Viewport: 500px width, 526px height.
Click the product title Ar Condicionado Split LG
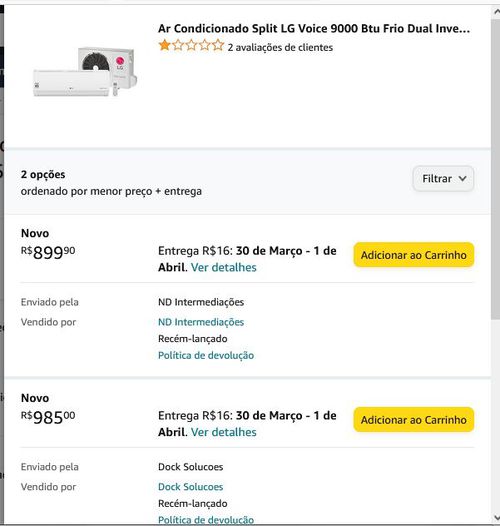tap(314, 29)
